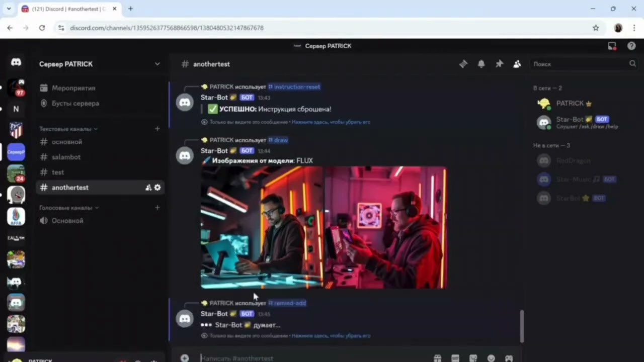The width and height of the screenshot is (644, 362).
Task: Switch to the salambot channel
Action: [66, 157]
